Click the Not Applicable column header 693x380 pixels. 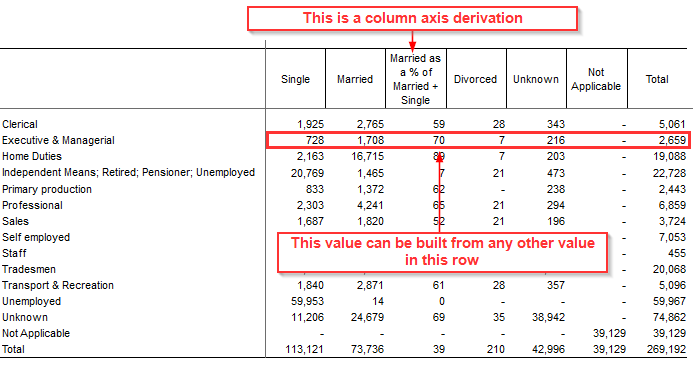tap(596, 79)
